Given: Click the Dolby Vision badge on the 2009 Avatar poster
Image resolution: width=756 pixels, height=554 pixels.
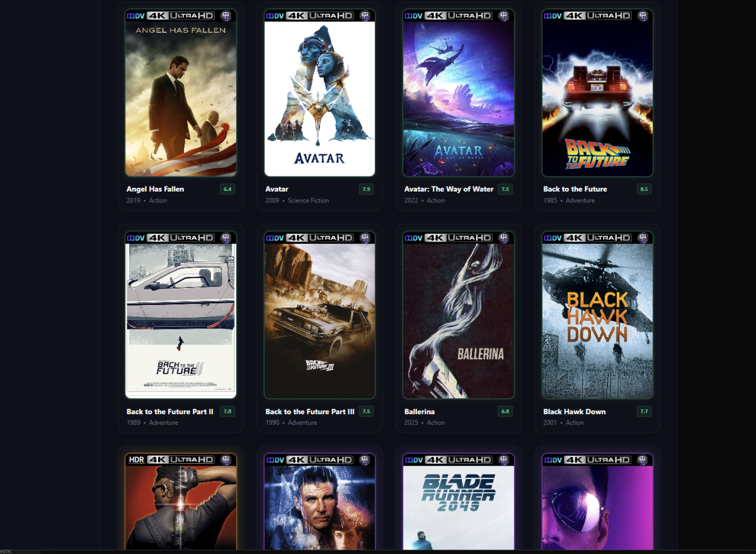Looking at the screenshot, I should click(275, 16).
